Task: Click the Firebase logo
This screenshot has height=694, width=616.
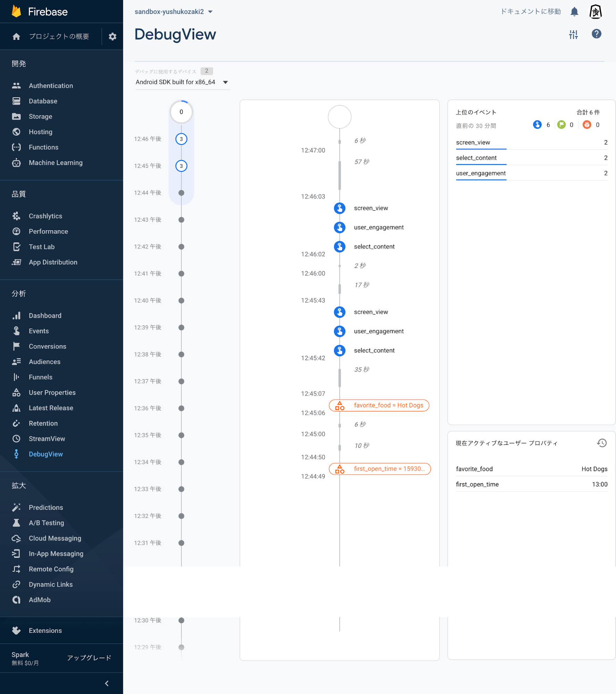Action: (x=40, y=11)
